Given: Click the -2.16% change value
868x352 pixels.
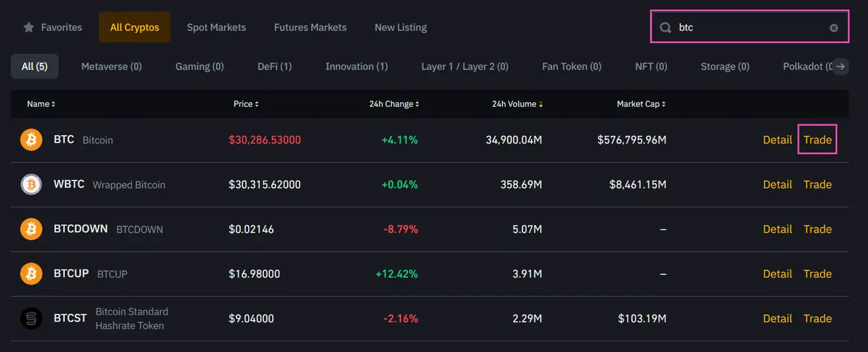Looking at the screenshot, I should pyautogui.click(x=401, y=319).
